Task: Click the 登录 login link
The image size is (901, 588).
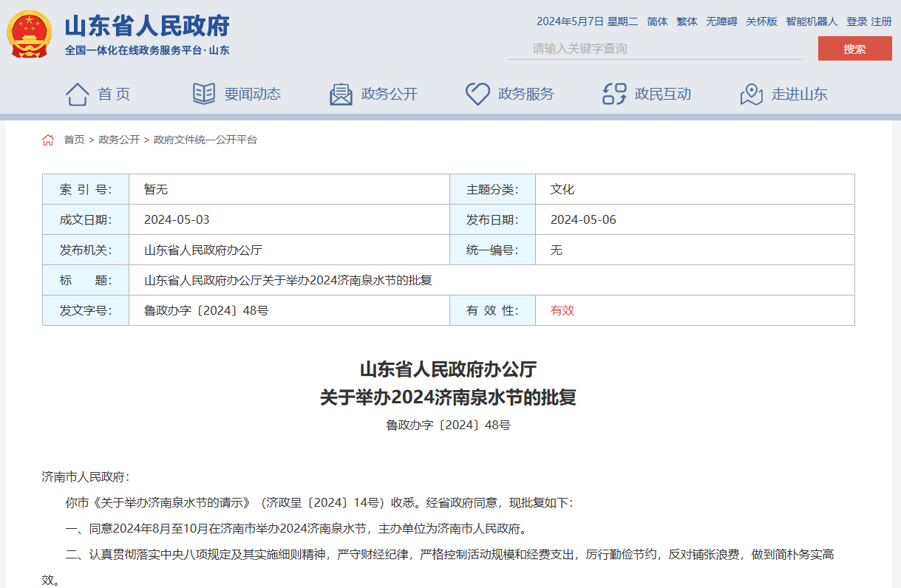Action: click(x=857, y=21)
